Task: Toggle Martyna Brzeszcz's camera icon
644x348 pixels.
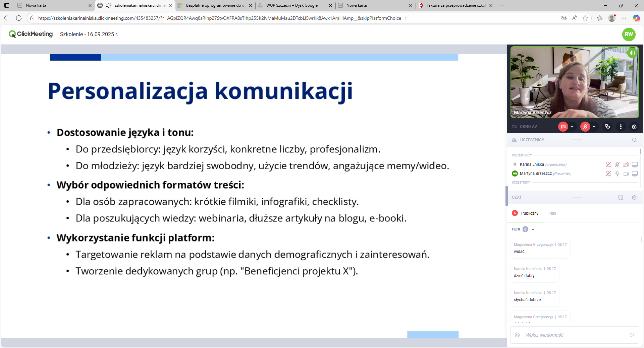Action: 626,173
